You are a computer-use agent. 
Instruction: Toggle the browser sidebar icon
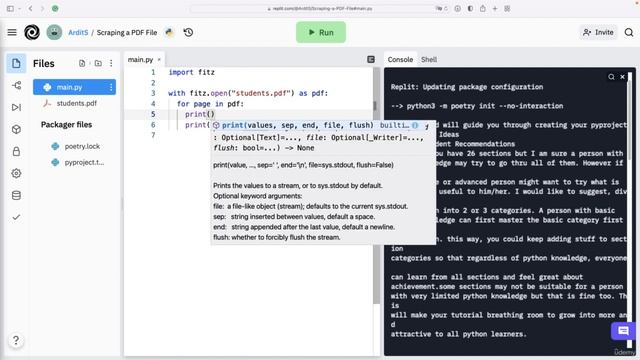11,8
